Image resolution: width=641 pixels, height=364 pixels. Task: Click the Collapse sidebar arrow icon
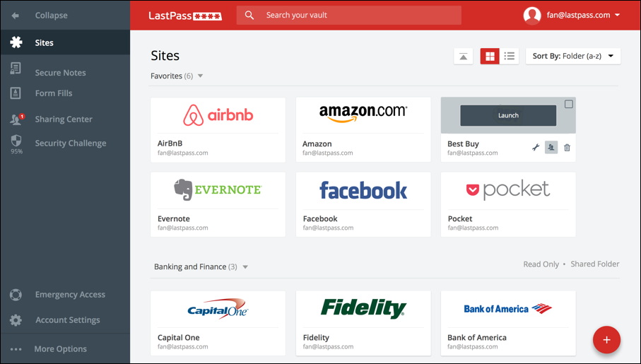(x=15, y=16)
